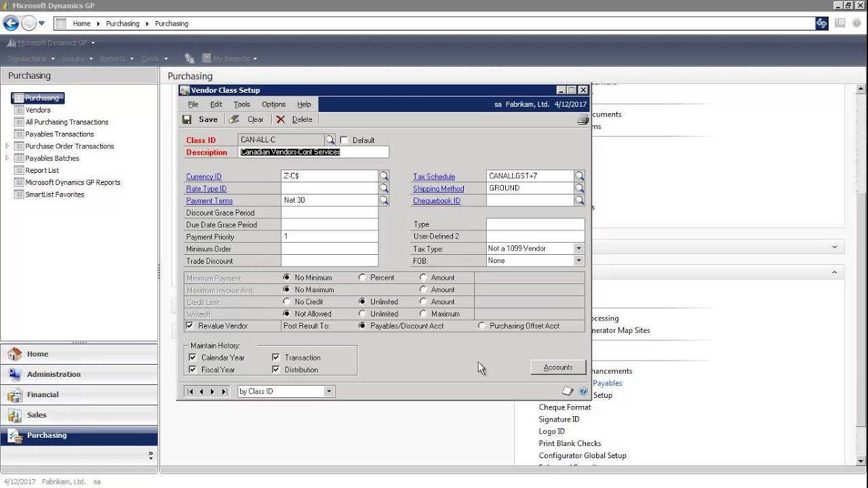Click the refresh icon in address bar
The width and height of the screenshot is (868, 488).
click(x=821, y=23)
